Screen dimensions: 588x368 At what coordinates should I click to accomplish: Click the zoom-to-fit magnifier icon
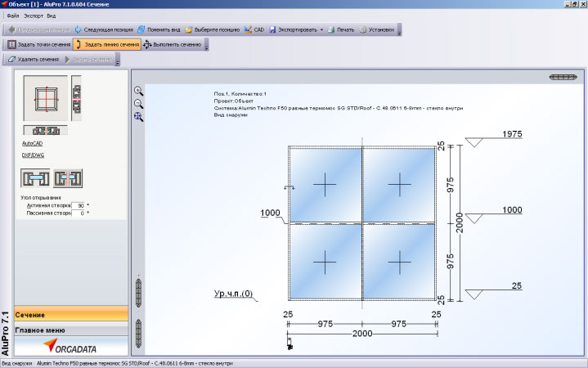[138, 117]
